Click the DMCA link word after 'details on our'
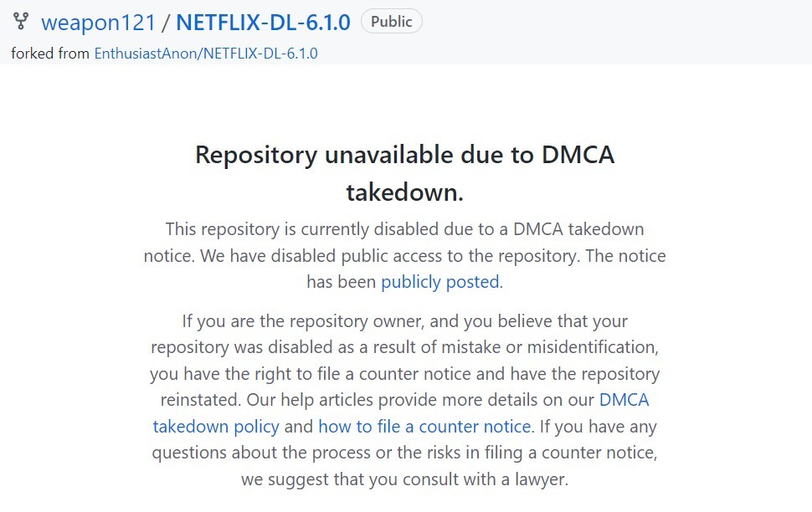The image size is (812, 512). [x=624, y=400]
